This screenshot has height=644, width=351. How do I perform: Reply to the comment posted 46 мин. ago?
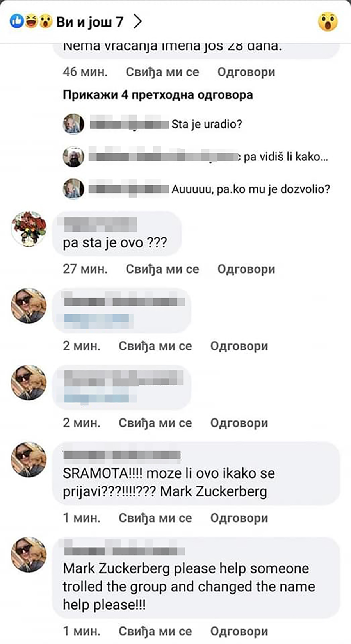tap(246, 72)
